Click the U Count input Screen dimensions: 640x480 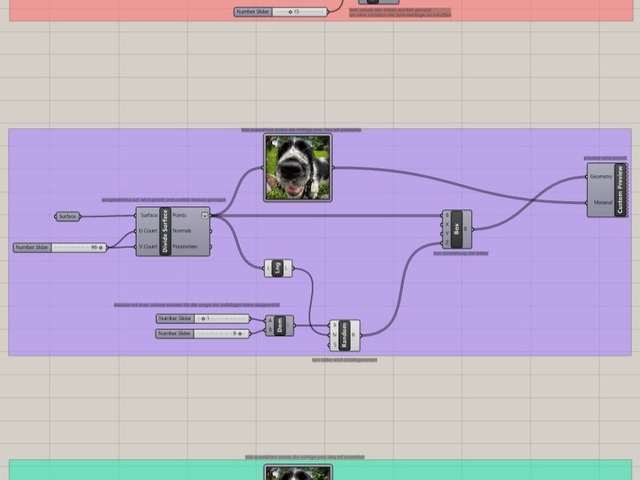click(148, 231)
